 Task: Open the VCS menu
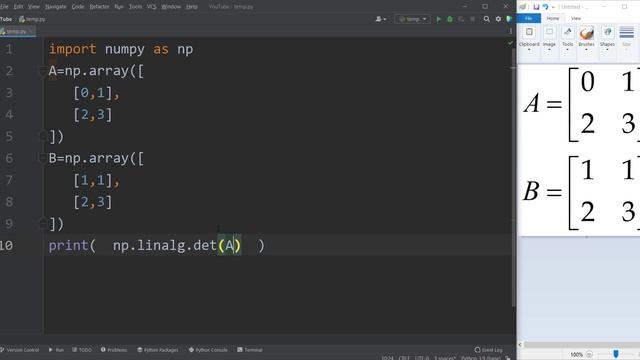(151, 7)
